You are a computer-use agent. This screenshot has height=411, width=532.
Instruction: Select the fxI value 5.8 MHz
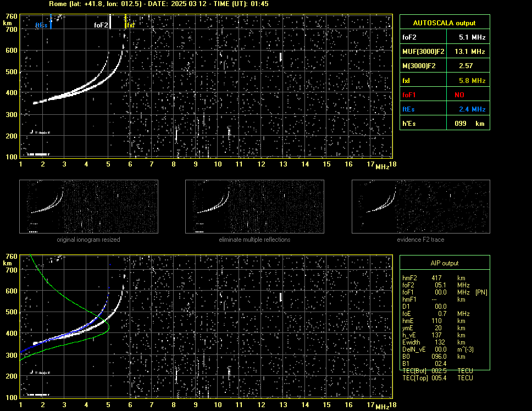tap(472, 81)
